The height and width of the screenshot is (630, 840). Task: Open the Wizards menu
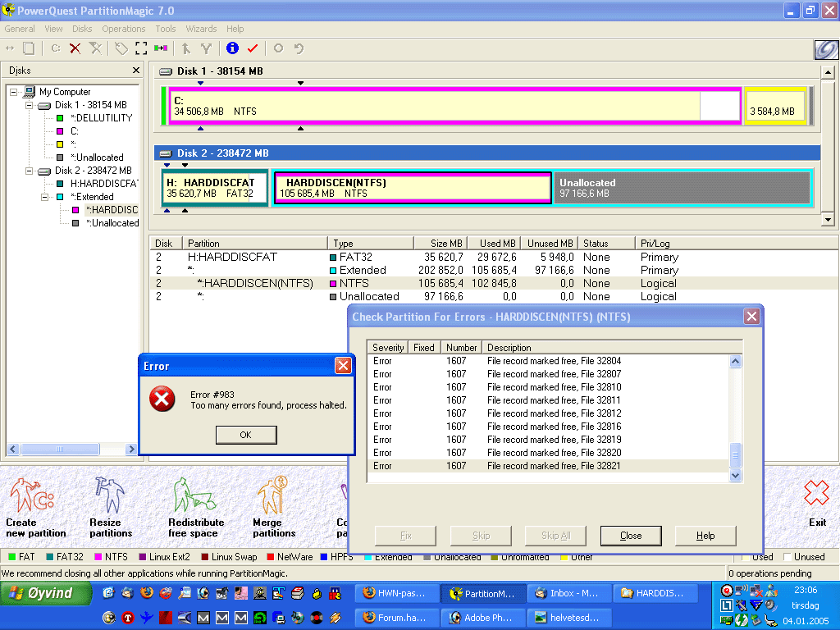coord(201,29)
